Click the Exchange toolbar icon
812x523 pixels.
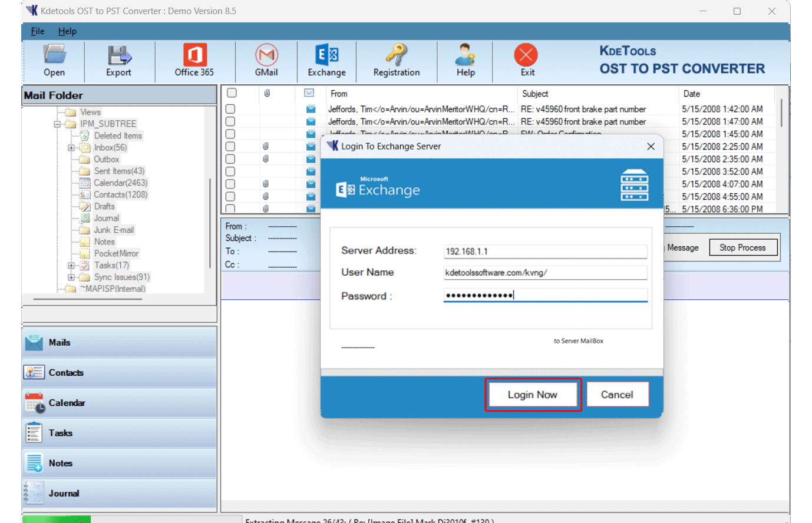pyautogui.click(x=327, y=61)
